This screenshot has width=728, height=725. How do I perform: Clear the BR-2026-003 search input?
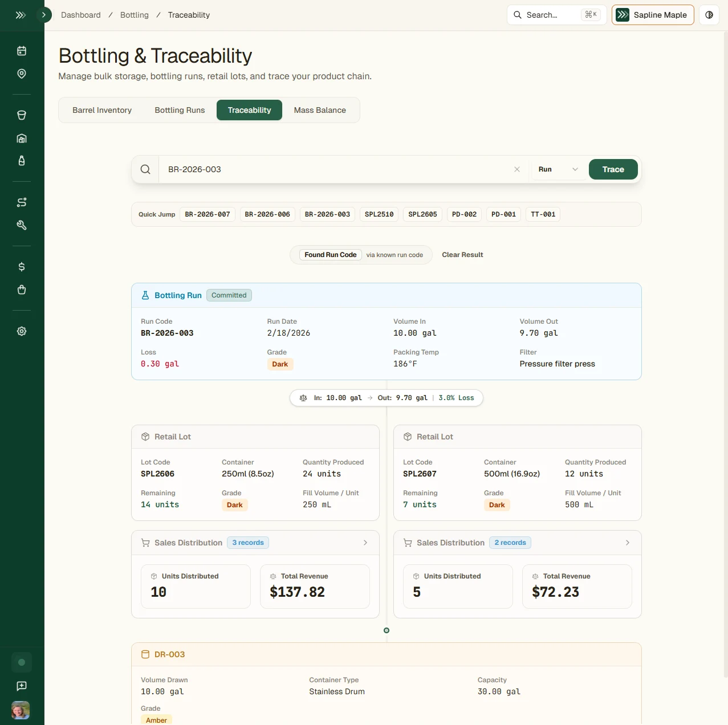coord(517,169)
